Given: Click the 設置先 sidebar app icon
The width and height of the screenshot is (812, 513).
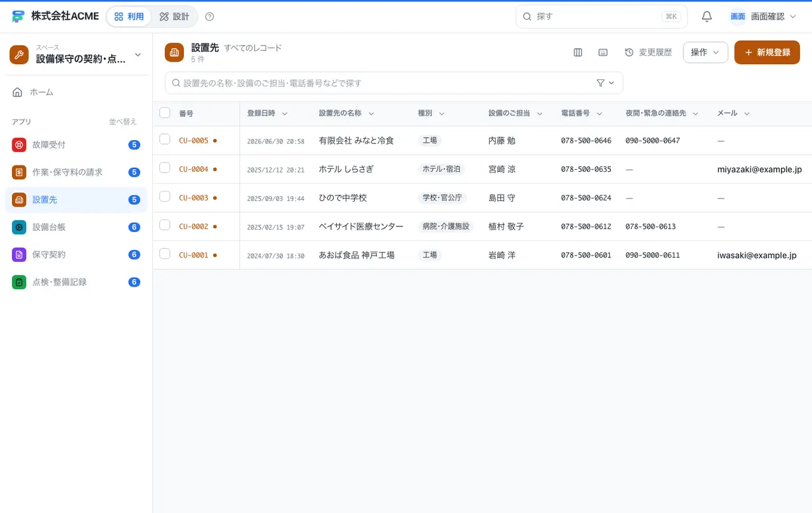Looking at the screenshot, I should [19, 200].
